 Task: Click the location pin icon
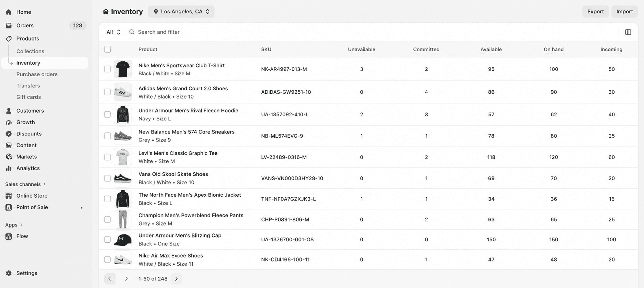point(156,12)
